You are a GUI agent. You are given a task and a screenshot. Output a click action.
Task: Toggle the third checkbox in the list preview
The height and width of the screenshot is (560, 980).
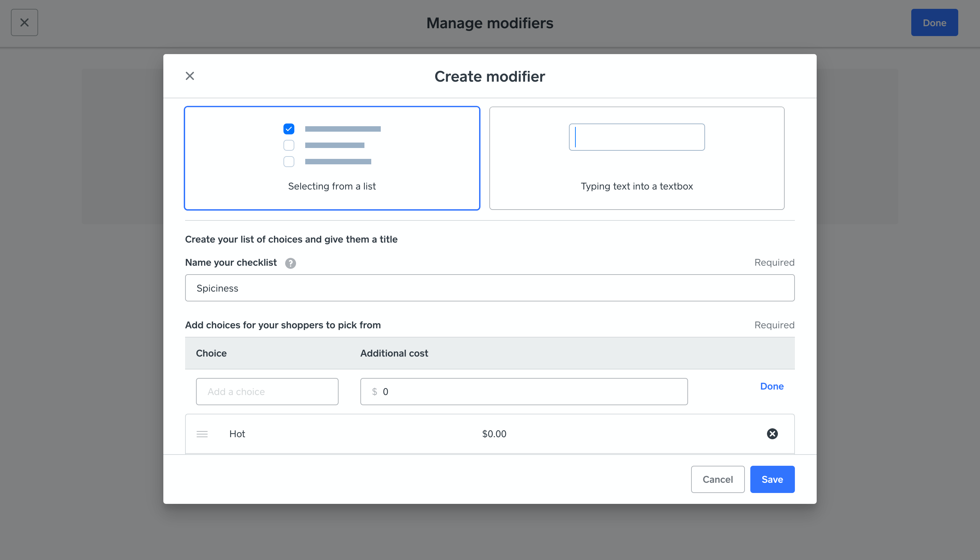pyautogui.click(x=289, y=162)
